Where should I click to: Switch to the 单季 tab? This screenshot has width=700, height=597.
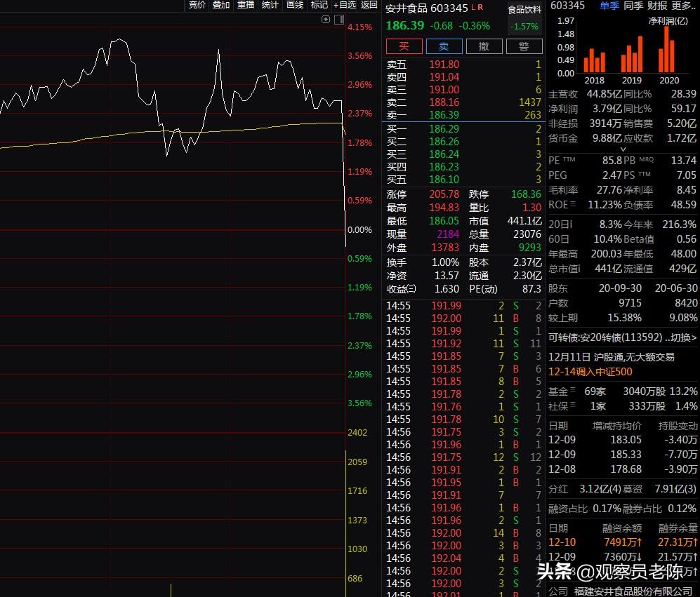609,6
